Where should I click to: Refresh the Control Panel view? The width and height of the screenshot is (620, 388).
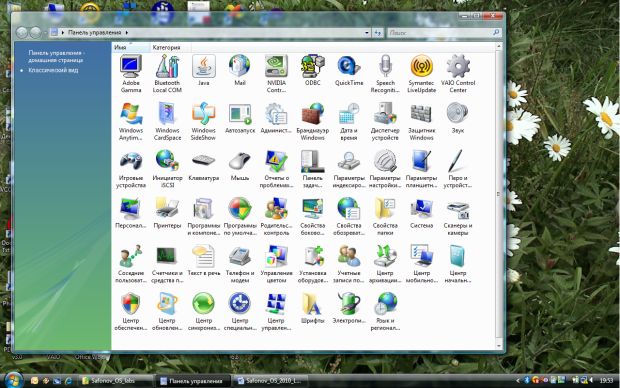(x=378, y=33)
